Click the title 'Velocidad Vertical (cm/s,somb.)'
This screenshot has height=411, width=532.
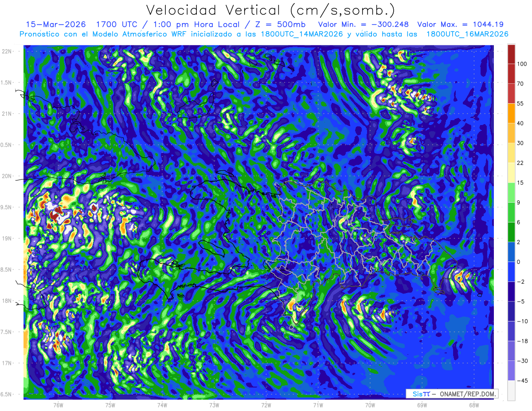(270, 10)
